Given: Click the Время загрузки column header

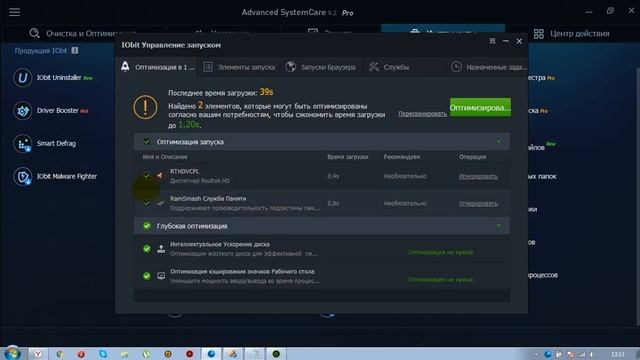Looking at the screenshot, I should point(348,157).
